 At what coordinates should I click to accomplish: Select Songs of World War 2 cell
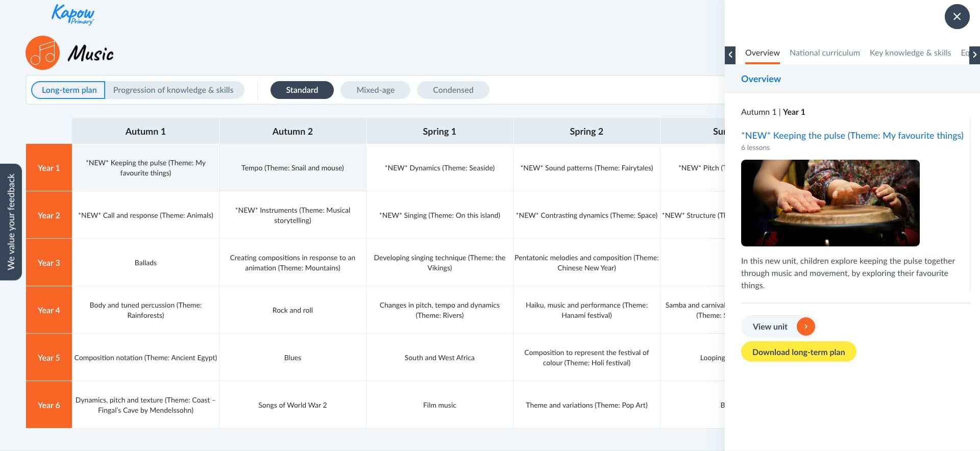click(292, 405)
